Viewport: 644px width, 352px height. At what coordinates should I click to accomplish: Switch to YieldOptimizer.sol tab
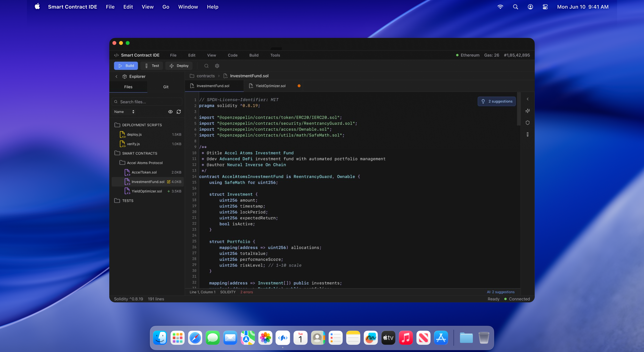tap(270, 86)
